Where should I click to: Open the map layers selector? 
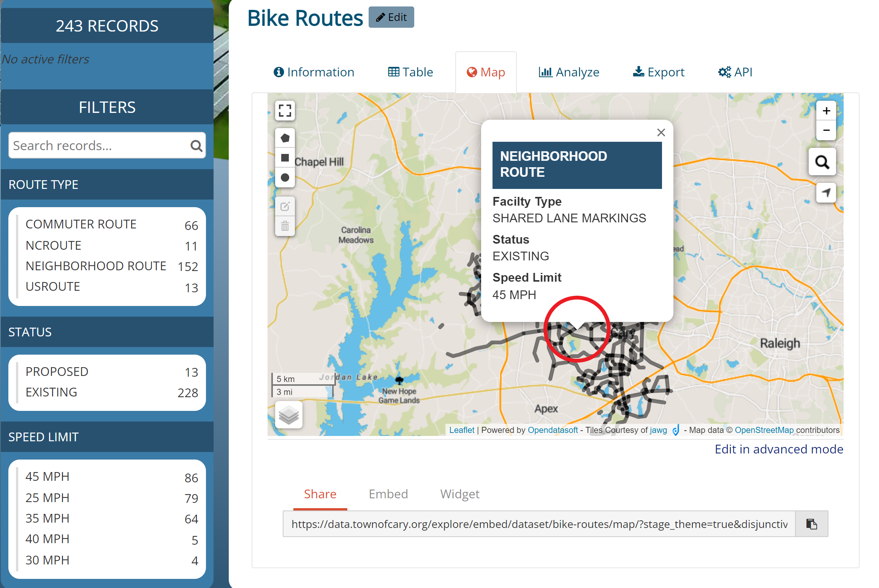point(288,415)
